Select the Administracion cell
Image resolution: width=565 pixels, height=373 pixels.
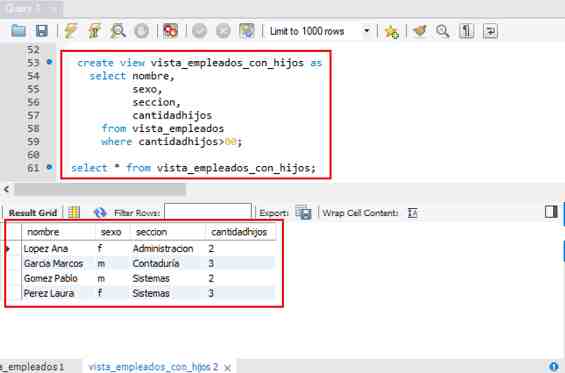point(168,249)
